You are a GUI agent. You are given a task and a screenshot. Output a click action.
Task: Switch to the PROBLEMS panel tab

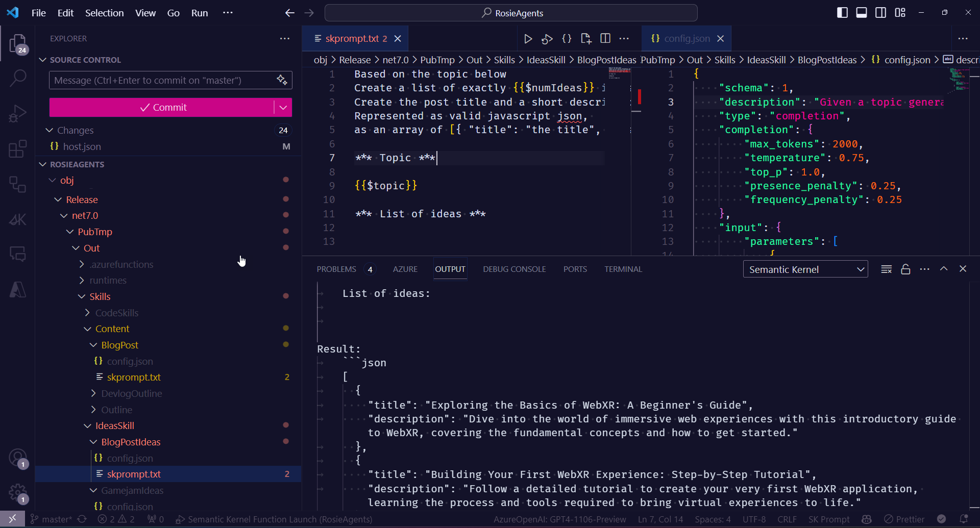(336, 269)
